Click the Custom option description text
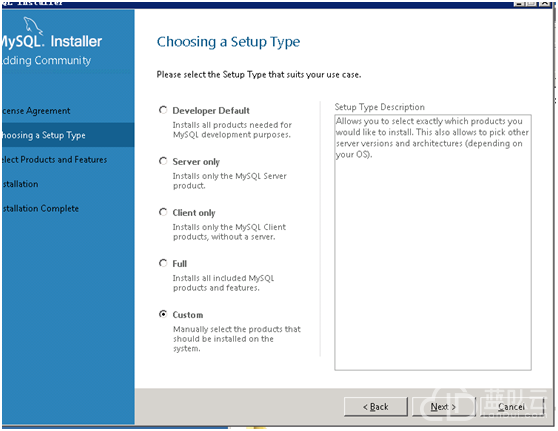This screenshot has width=558, height=431. [x=237, y=339]
